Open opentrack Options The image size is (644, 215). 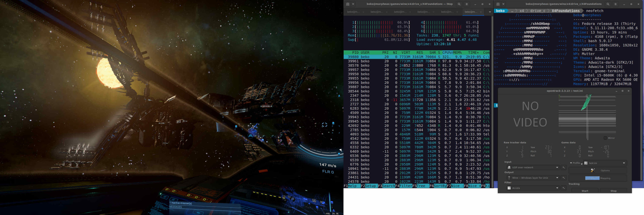point(598,171)
